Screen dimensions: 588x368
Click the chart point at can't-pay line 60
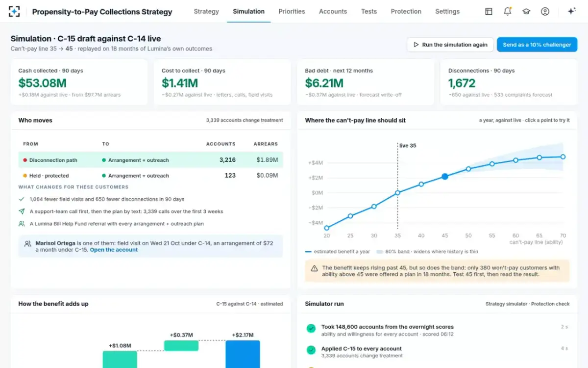coord(515,160)
